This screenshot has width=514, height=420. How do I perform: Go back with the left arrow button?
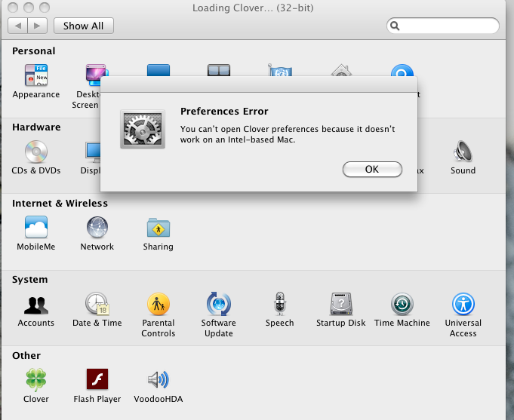[17, 26]
